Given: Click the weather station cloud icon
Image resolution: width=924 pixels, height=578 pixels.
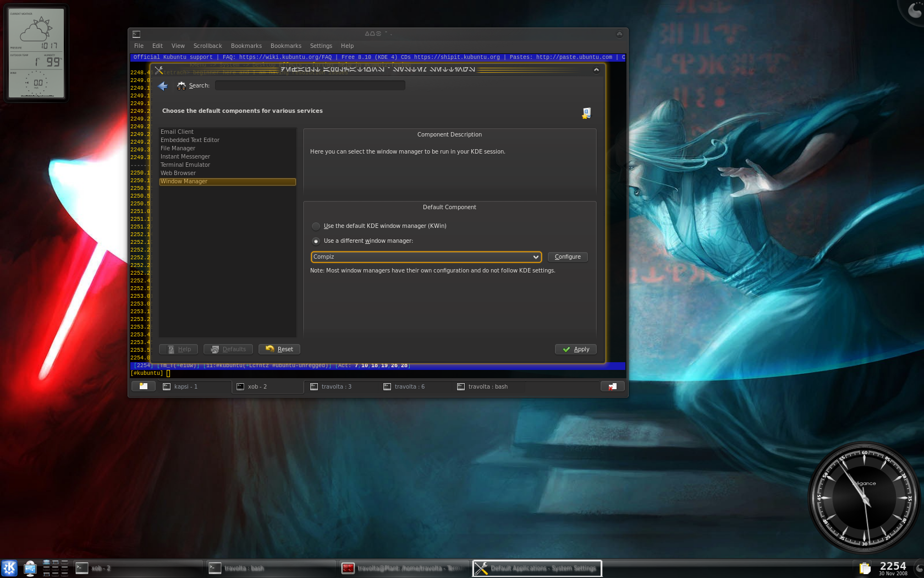Looking at the screenshot, I should tap(36, 30).
